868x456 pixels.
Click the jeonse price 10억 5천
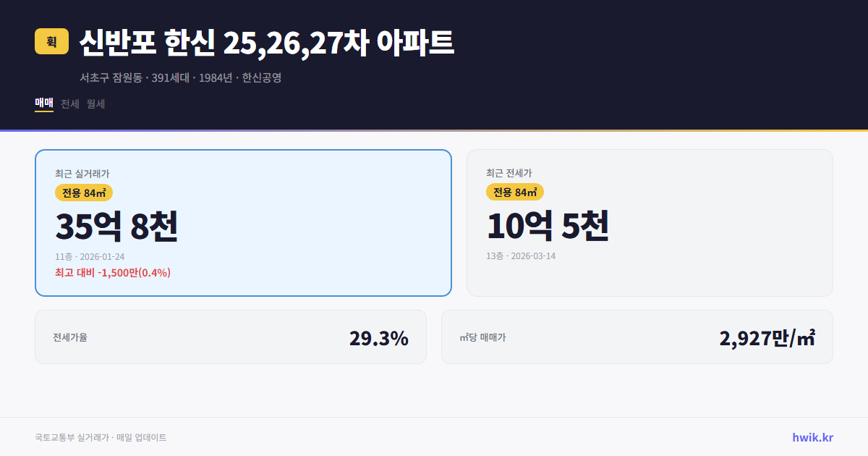[x=548, y=226]
